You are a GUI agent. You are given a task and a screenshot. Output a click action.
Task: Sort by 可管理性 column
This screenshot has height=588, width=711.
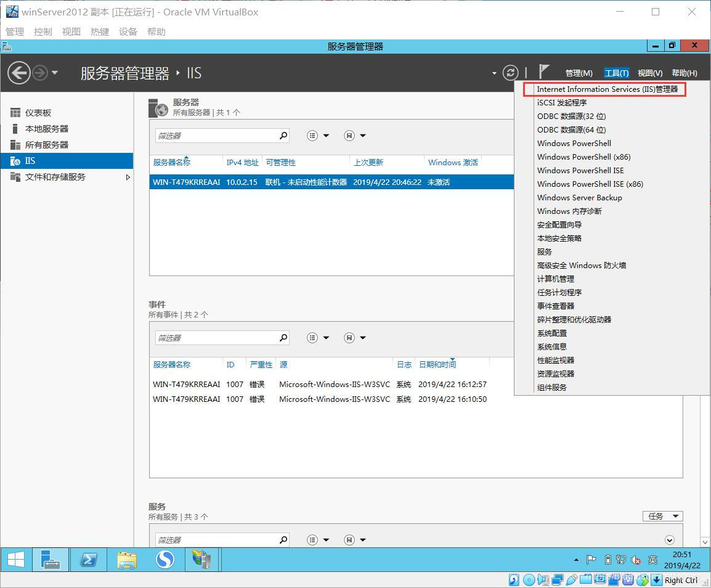[x=281, y=163]
